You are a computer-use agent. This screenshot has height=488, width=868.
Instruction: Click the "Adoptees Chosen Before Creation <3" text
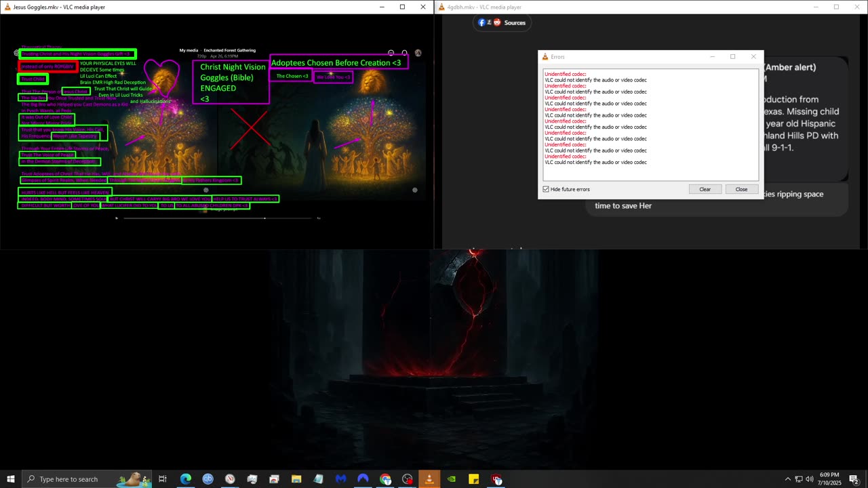(x=336, y=63)
